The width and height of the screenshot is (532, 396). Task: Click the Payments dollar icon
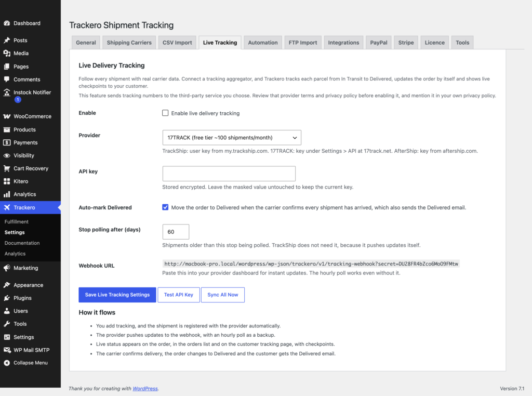(x=7, y=142)
